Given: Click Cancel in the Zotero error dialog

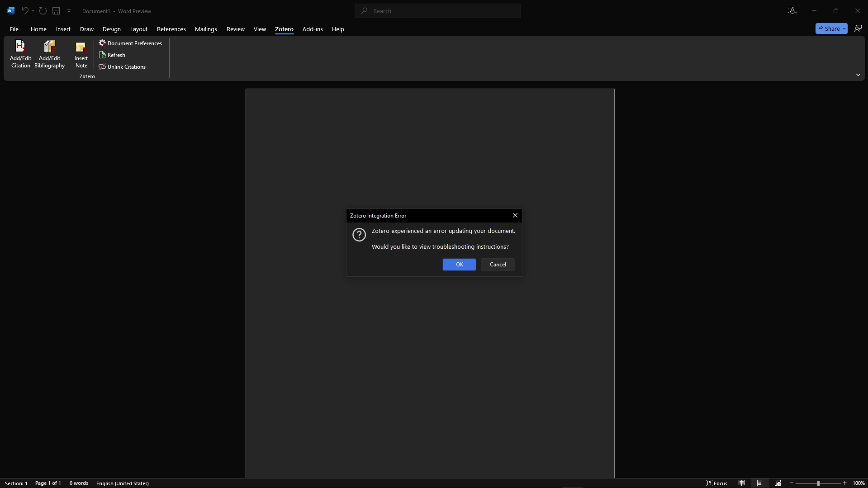Looking at the screenshot, I should [498, 265].
